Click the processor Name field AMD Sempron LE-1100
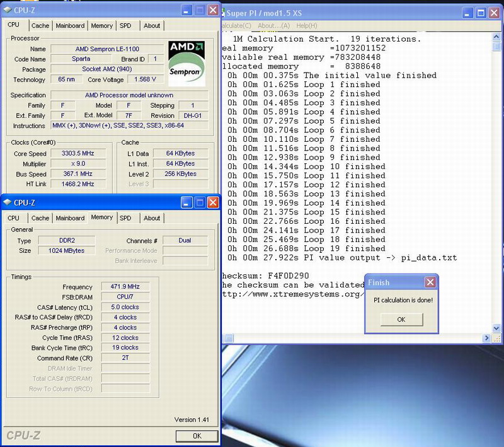This screenshot has width=504, height=447. point(107,49)
